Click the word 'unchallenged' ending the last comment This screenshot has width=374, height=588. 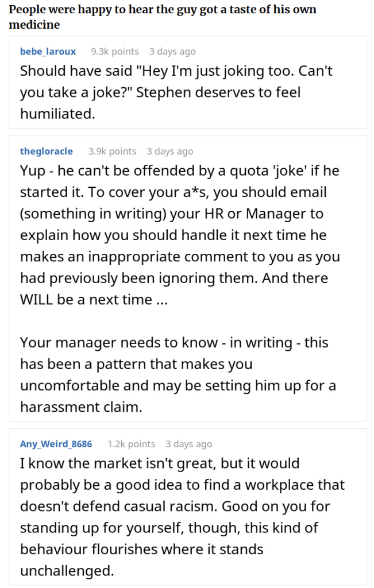[67, 571]
